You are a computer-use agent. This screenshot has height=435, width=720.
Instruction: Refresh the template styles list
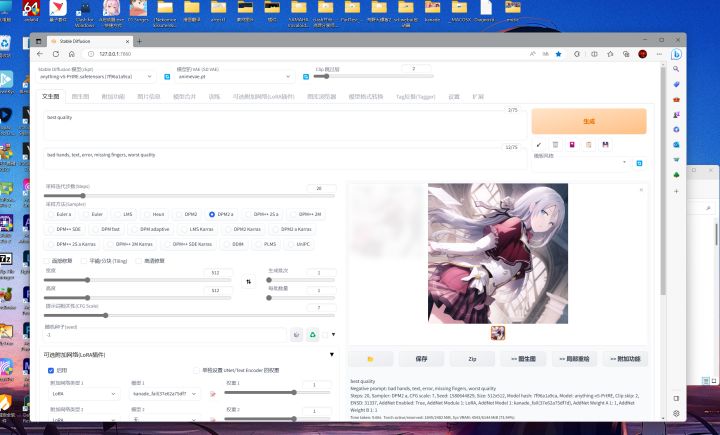(639, 164)
